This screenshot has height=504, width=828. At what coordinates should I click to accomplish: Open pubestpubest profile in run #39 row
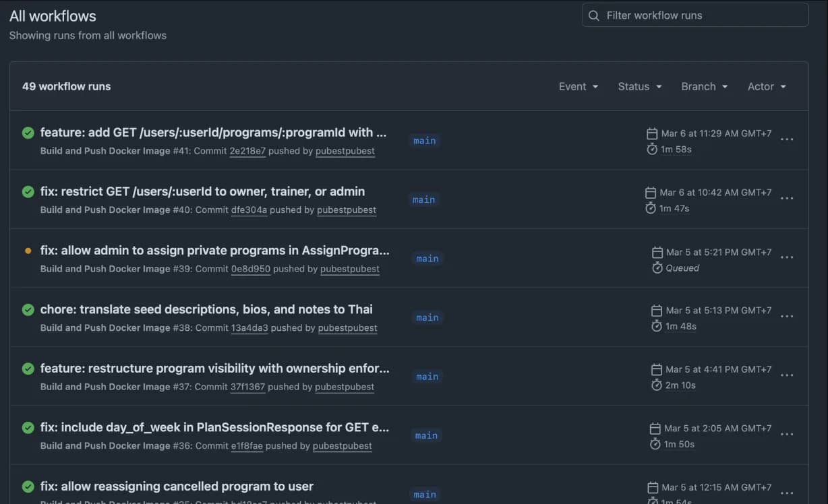[x=350, y=269]
